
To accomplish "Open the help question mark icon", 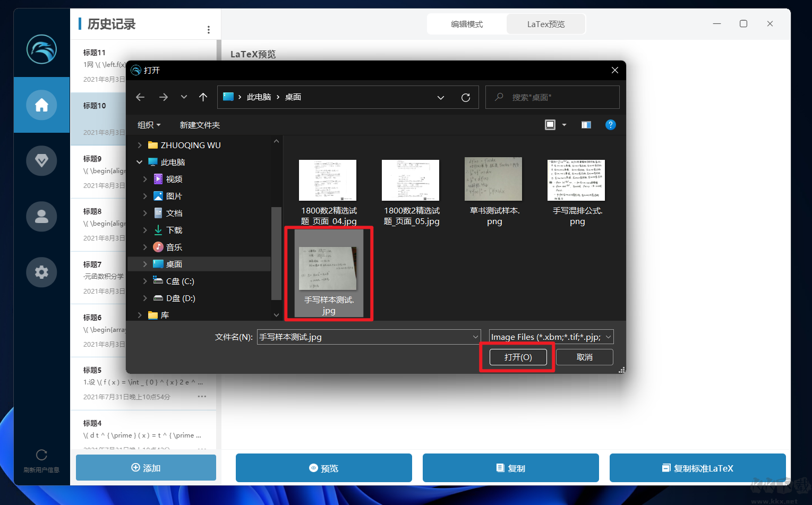I will pos(610,125).
